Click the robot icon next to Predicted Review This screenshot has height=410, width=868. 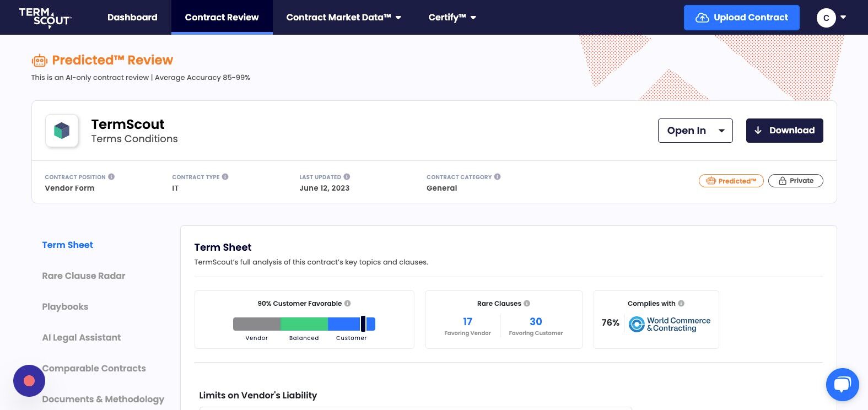[x=39, y=61]
